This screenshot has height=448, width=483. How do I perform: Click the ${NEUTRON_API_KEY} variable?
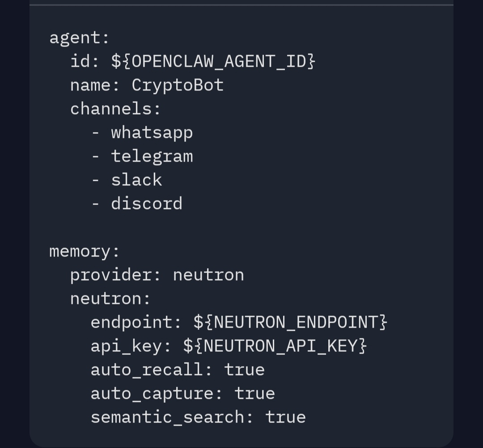click(x=275, y=346)
